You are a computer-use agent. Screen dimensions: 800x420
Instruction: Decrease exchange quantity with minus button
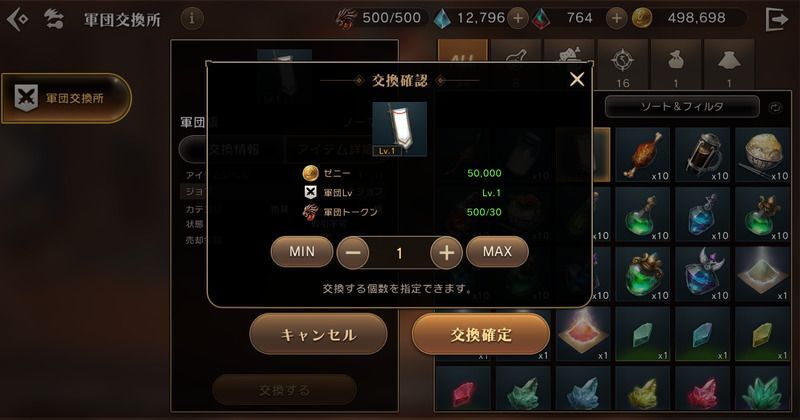(353, 253)
